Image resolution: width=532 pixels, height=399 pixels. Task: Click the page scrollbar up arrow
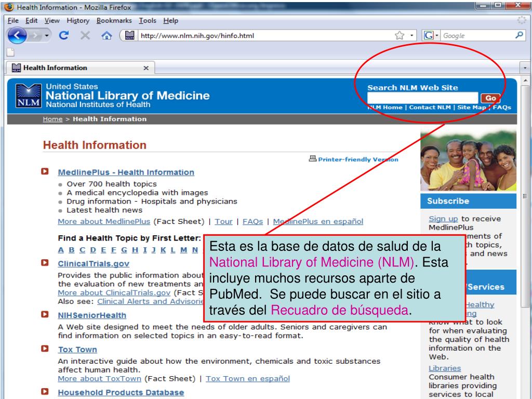pyautogui.click(x=525, y=81)
